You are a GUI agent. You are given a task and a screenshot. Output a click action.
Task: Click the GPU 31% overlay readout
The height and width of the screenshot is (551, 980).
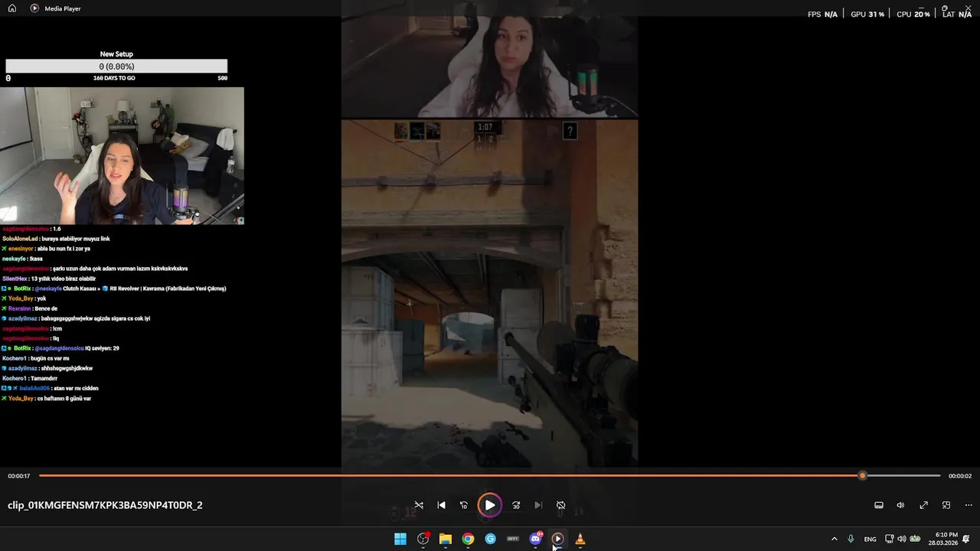[x=867, y=14]
